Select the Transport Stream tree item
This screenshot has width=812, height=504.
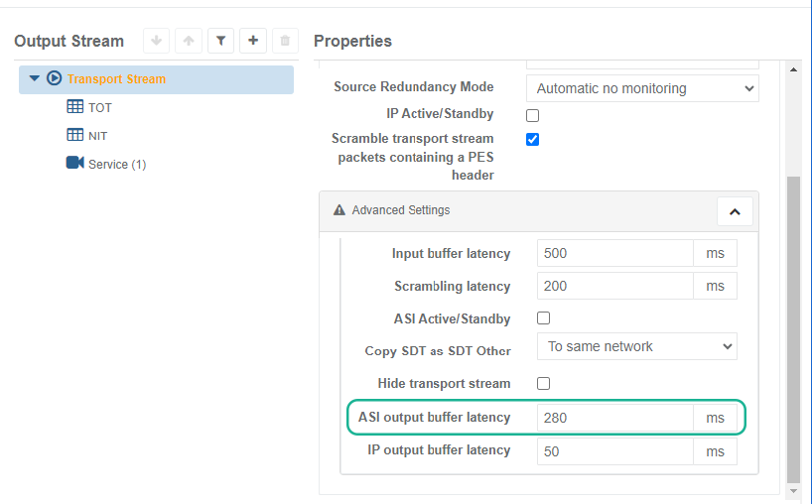coord(116,79)
